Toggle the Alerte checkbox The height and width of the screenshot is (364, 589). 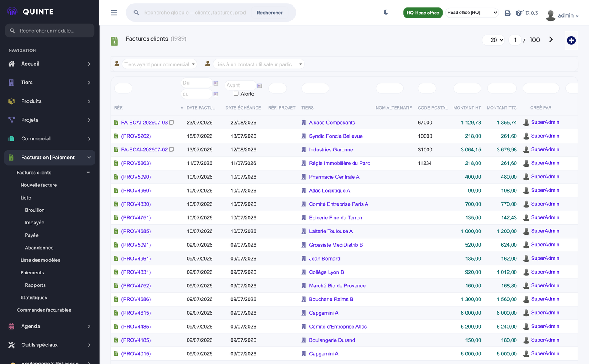coord(236,93)
